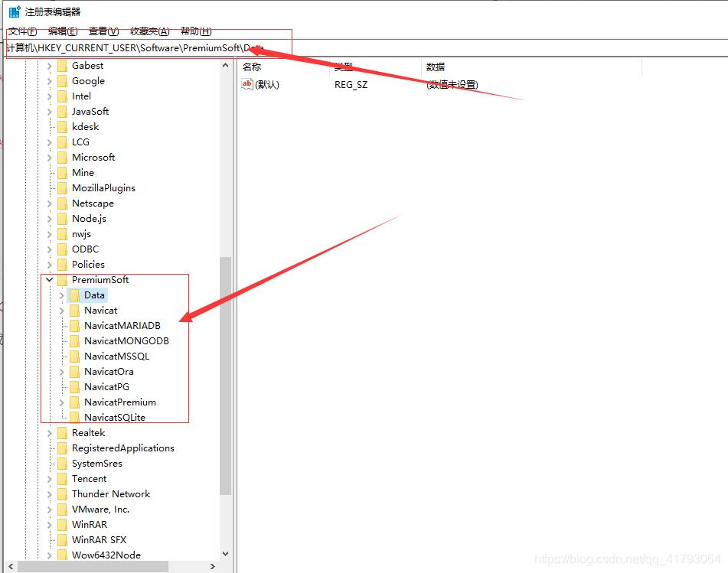
Task: Click the Registry Editor app icon in title bar
Action: coord(14,11)
